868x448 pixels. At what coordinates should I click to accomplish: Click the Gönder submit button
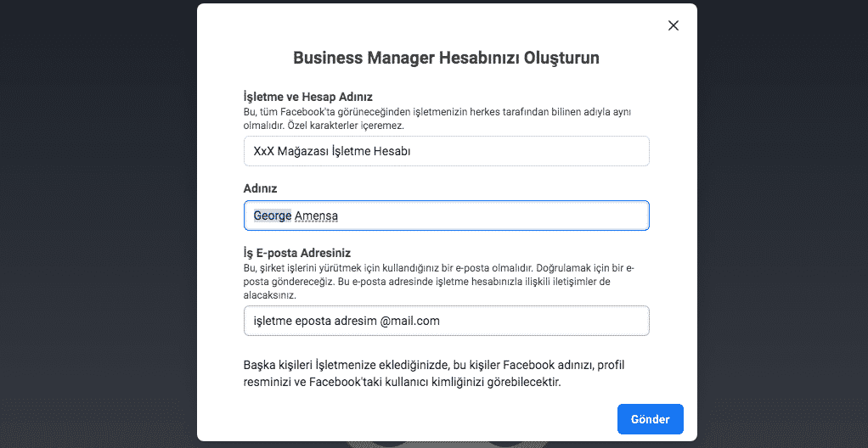pos(651,419)
